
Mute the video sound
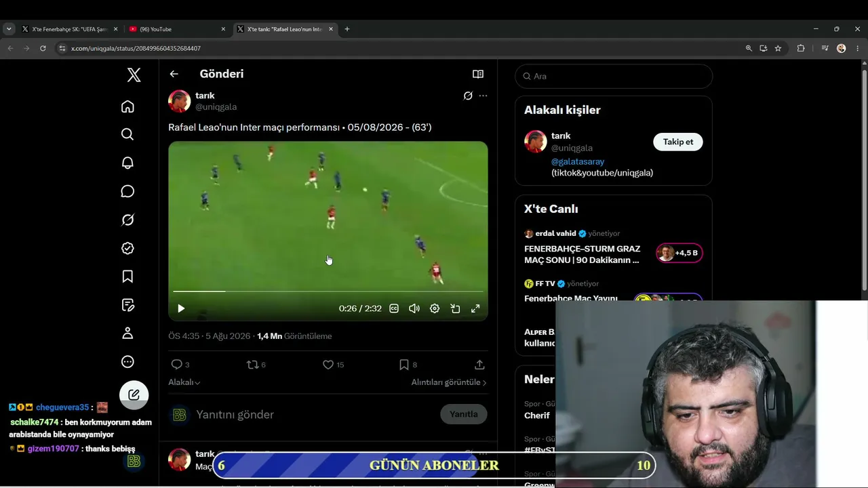coord(414,308)
